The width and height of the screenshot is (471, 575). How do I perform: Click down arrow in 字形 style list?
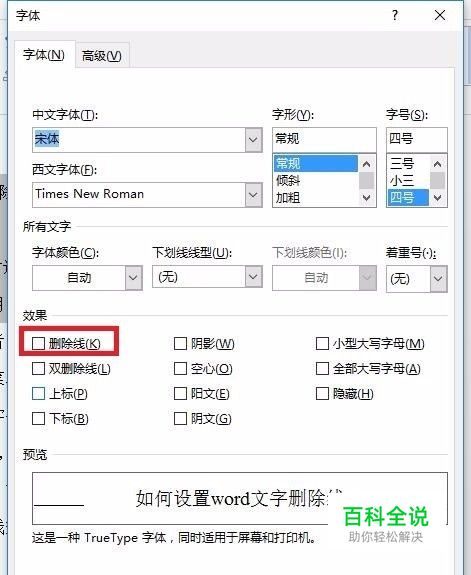click(366, 198)
